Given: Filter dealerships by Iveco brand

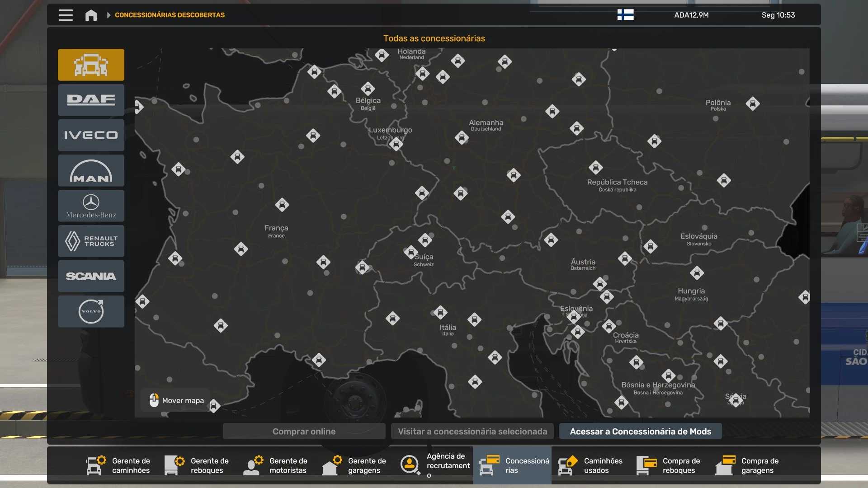Looking at the screenshot, I should [91, 135].
